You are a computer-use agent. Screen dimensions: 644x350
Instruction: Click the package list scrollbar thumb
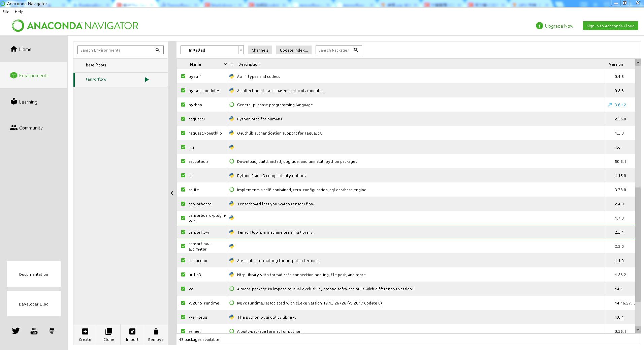pos(638,245)
